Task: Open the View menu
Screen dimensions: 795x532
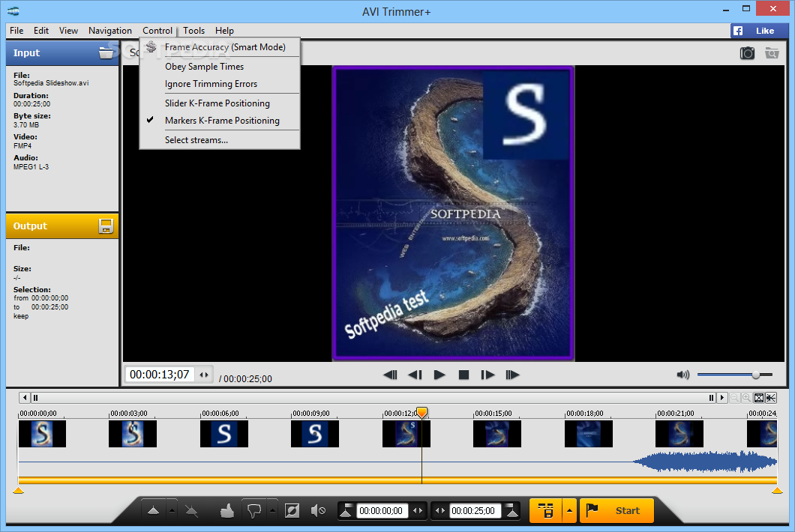Action: tap(68, 31)
